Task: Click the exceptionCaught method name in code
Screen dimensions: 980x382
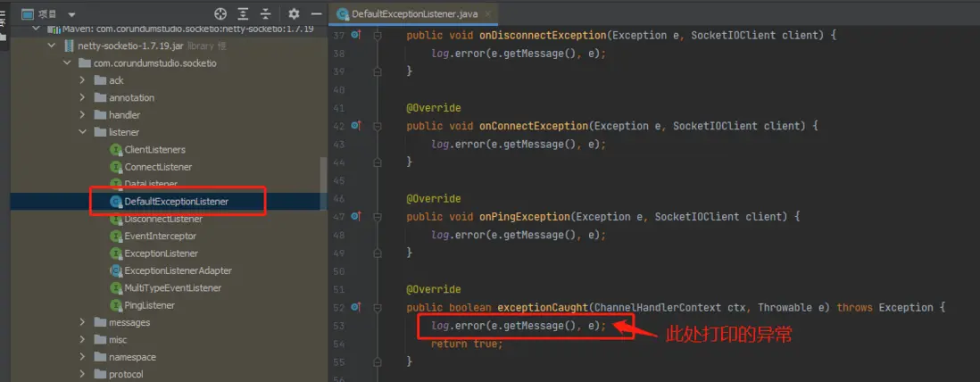Action: pyautogui.click(x=543, y=307)
